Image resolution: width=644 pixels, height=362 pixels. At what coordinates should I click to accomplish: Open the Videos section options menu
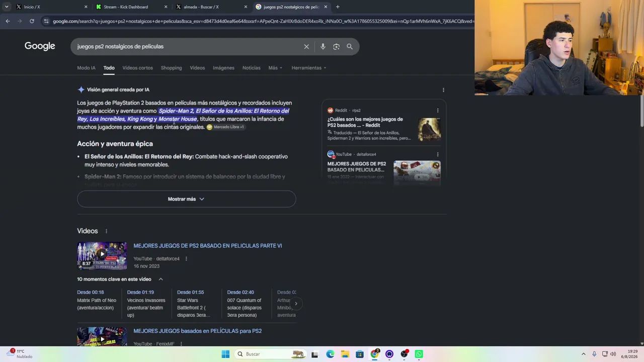106,231
